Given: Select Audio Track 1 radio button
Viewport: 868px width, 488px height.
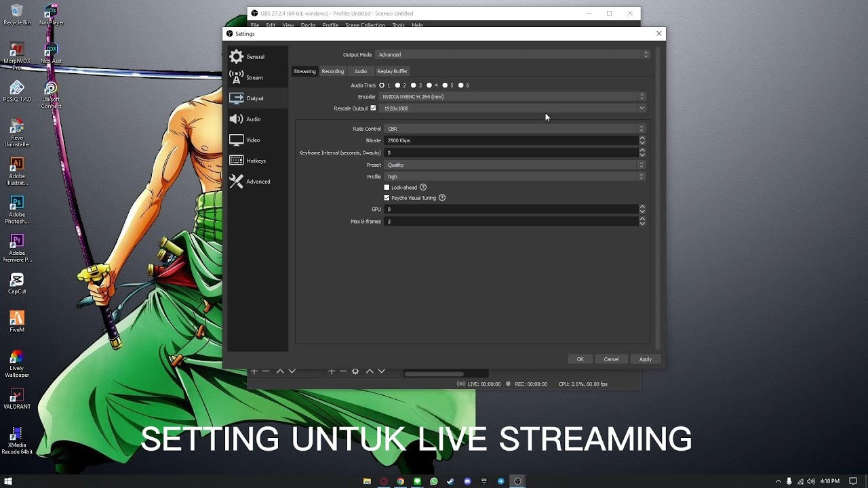Looking at the screenshot, I should click(x=382, y=85).
